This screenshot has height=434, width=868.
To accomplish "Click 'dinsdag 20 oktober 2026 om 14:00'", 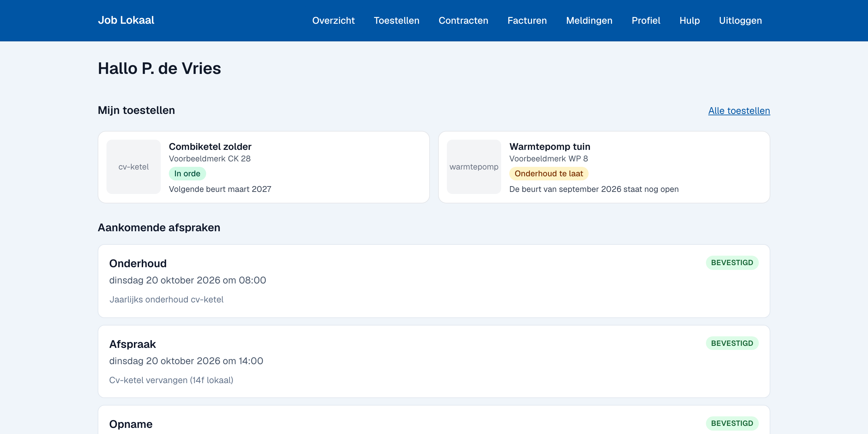I will coord(186,361).
